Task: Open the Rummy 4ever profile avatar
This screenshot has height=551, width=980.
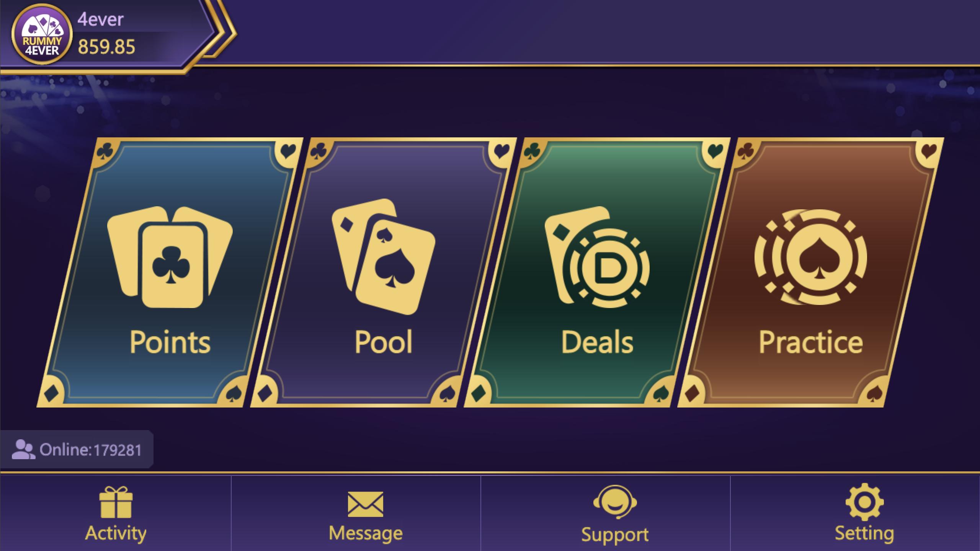Action: [x=42, y=34]
